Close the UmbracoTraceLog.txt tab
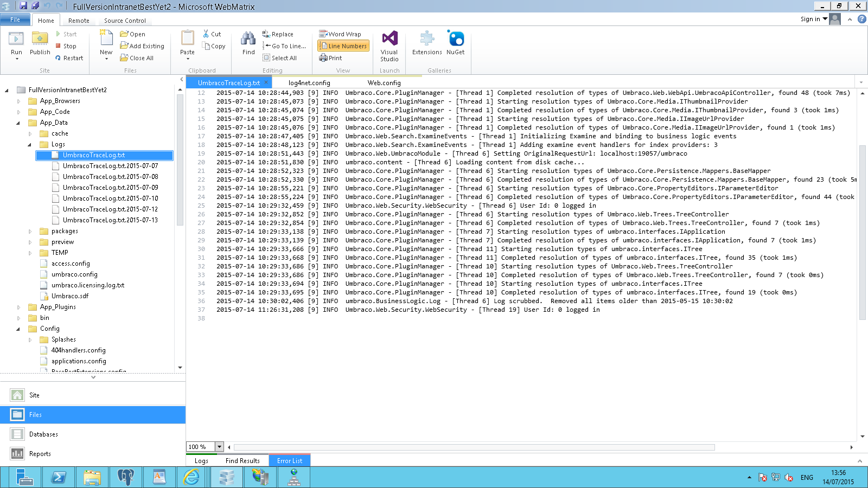The height and width of the screenshot is (488, 868). pos(266,82)
